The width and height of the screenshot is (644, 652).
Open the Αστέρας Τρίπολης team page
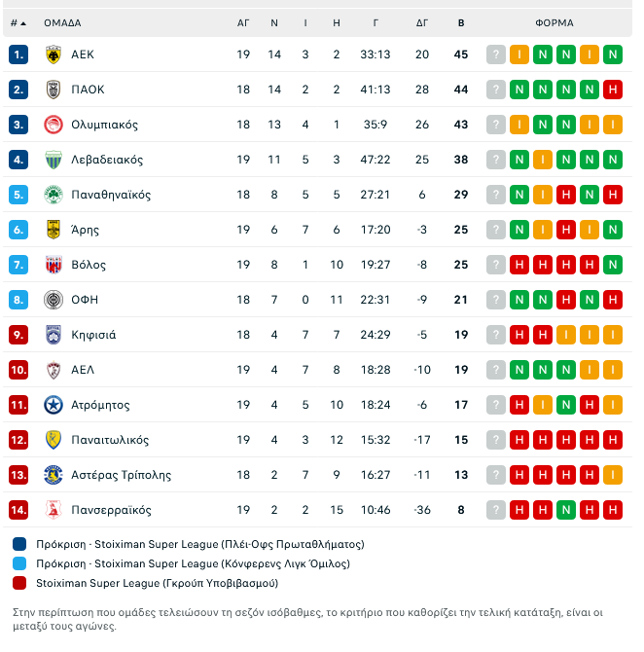click(121, 475)
